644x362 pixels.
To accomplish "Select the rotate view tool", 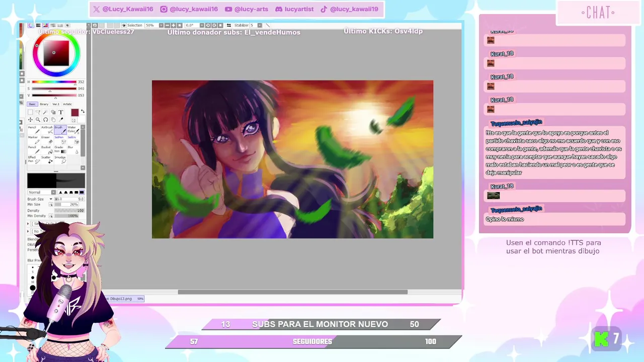I will coord(45,120).
